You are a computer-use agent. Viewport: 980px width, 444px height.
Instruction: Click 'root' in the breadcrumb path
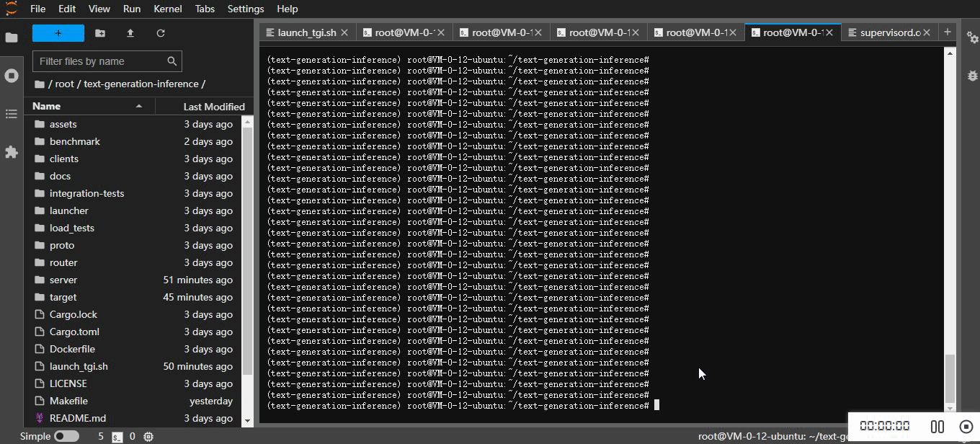64,84
